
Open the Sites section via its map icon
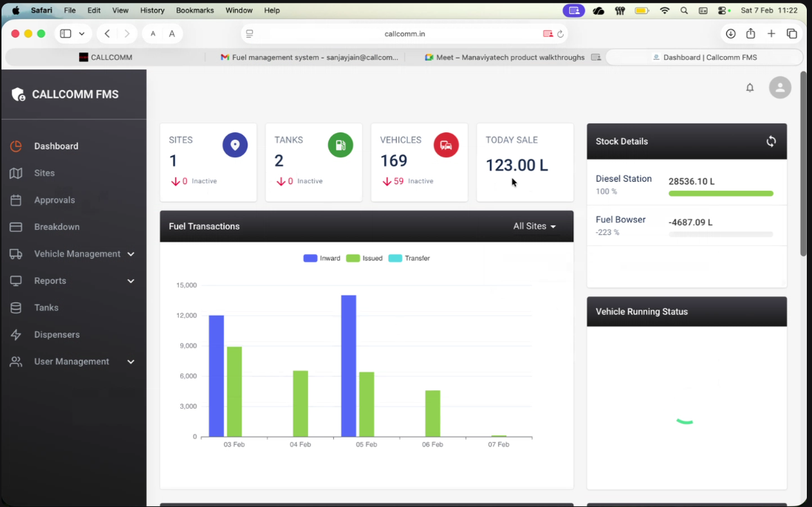pos(15,173)
